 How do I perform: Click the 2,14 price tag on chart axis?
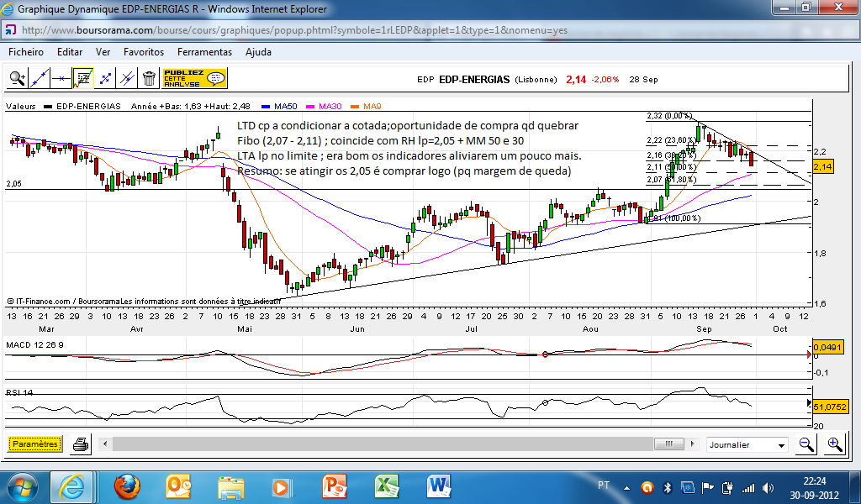[822, 166]
